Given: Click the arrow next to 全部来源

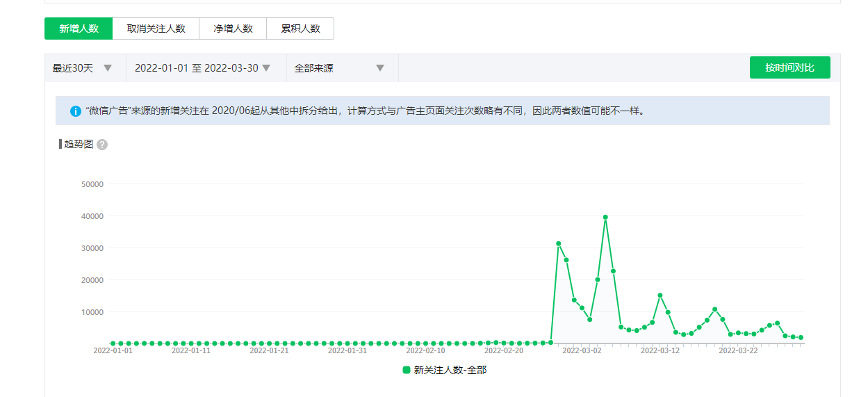Looking at the screenshot, I should [x=380, y=68].
